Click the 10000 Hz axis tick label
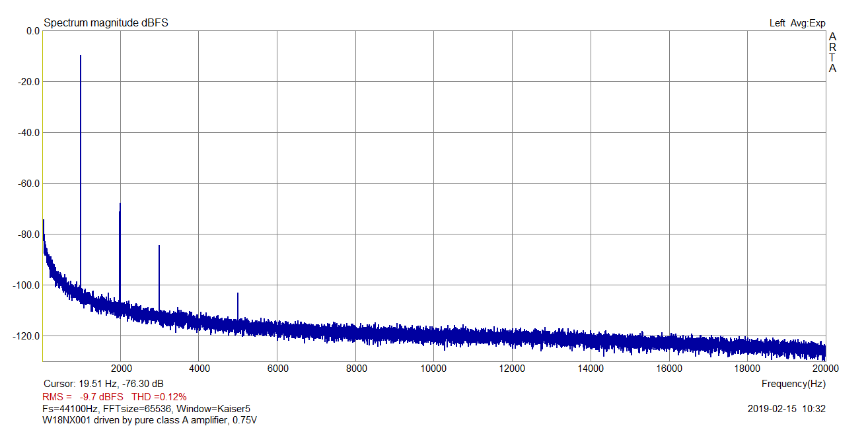868x428 pixels. point(433,368)
